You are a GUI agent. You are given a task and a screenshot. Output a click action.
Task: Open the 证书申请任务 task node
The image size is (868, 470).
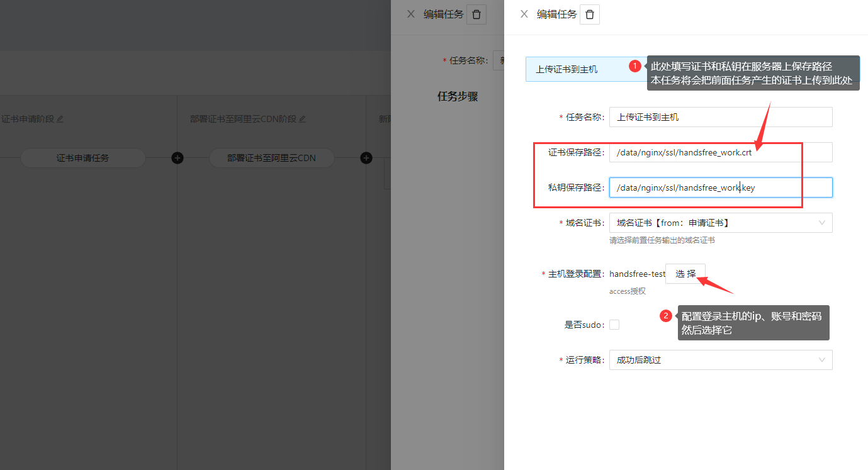point(83,158)
